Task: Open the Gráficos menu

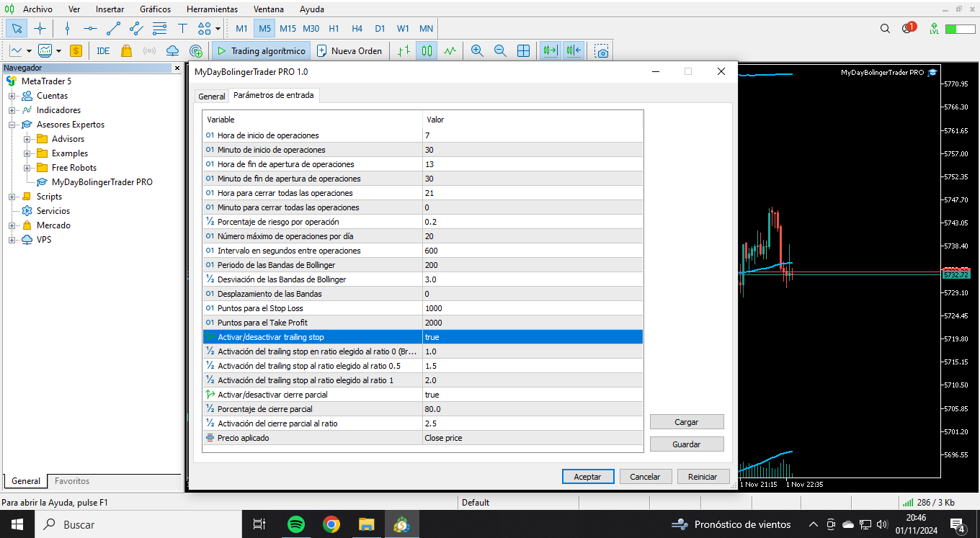Action: (x=156, y=9)
